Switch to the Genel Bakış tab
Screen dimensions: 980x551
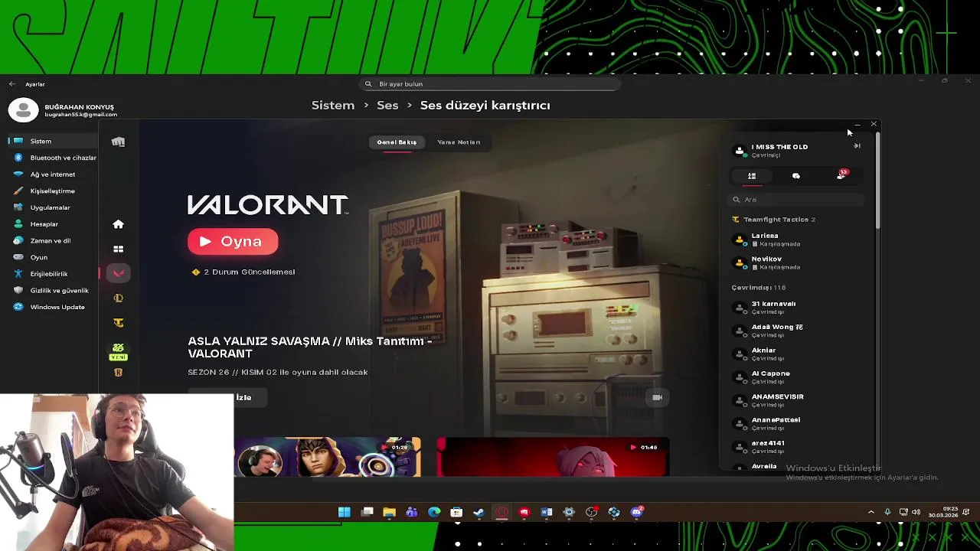pyautogui.click(x=397, y=142)
